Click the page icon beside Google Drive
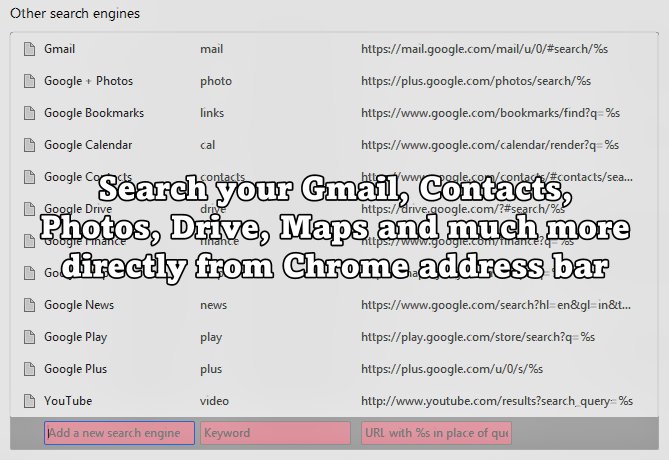 (x=29, y=209)
